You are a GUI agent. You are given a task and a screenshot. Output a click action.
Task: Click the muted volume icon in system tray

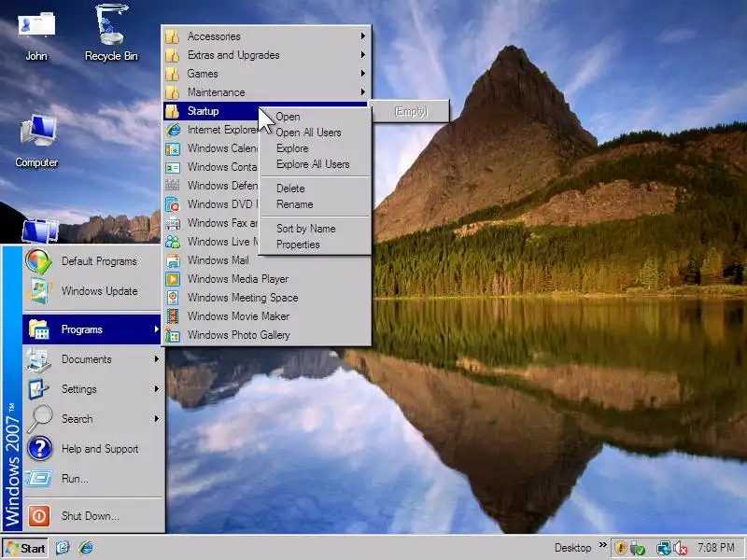[x=681, y=548]
